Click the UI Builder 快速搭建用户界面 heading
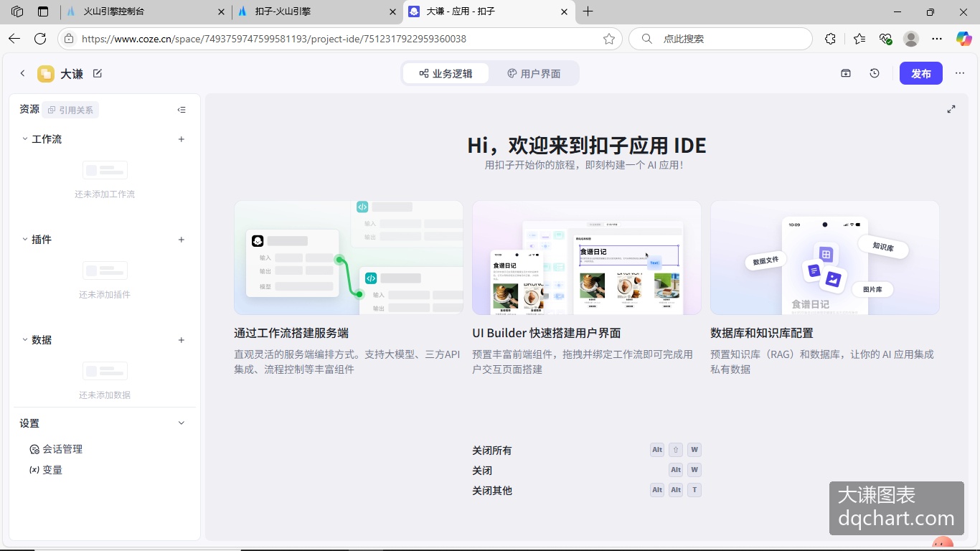Viewport: 980px width, 551px height. tap(547, 333)
